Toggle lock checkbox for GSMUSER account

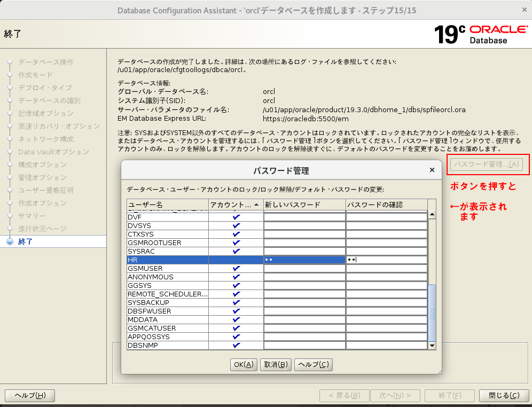(236, 268)
